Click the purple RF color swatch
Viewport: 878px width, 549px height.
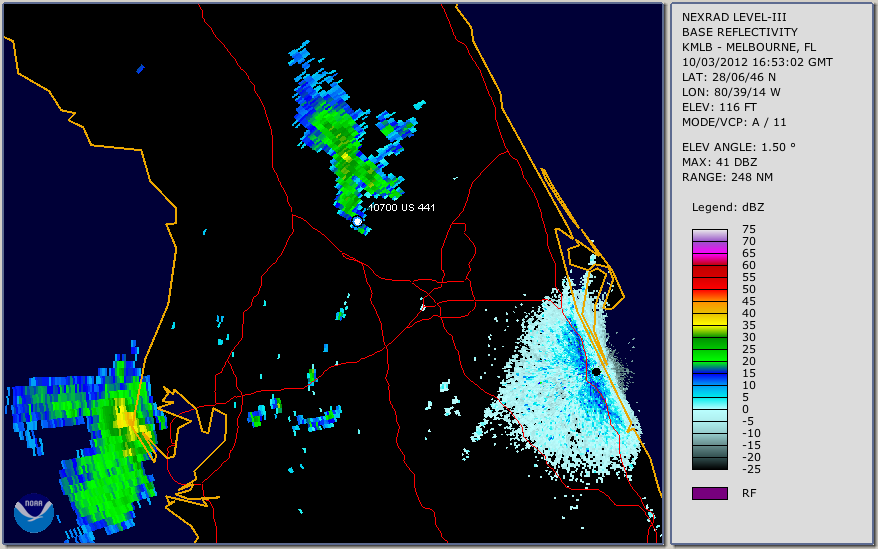point(709,493)
